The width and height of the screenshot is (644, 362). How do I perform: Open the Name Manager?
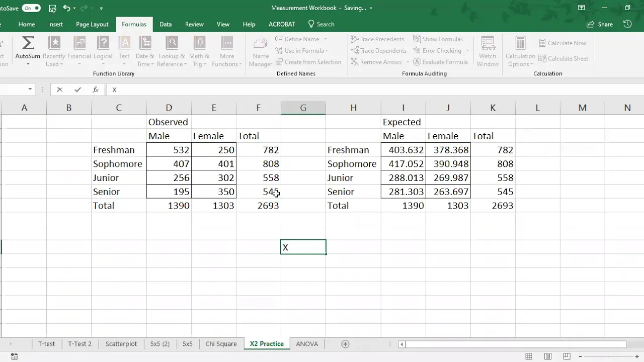click(261, 51)
